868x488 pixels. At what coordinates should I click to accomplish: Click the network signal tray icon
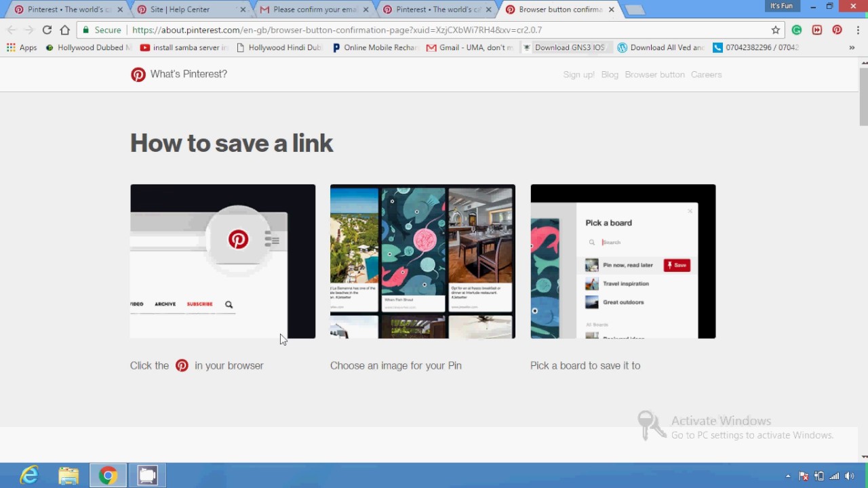pos(835,476)
